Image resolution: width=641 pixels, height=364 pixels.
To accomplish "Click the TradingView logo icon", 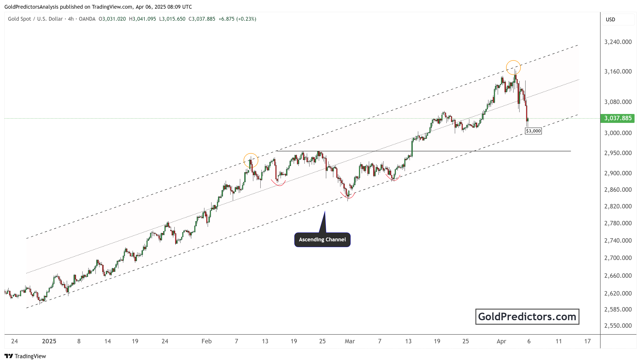I will [x=8, y=356].
